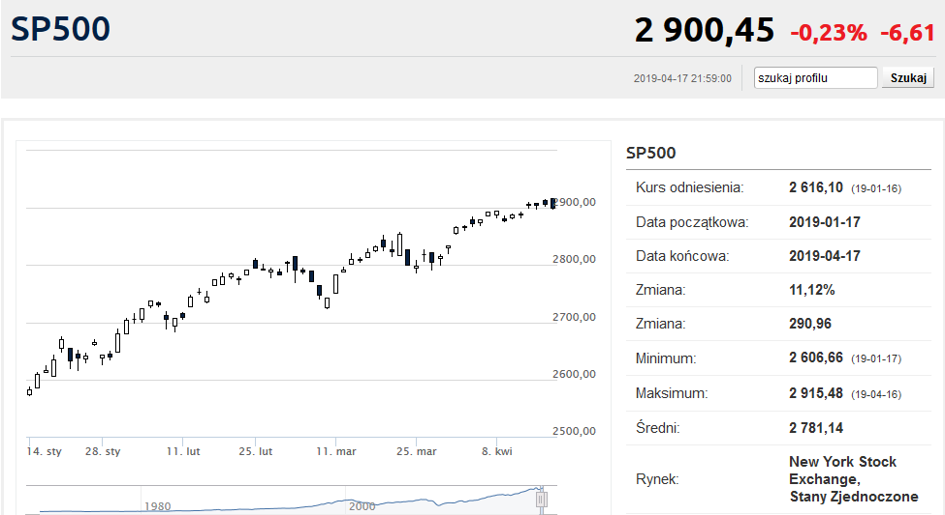Focus the szukaj profilu search field
The image size is (945, 515).
click(x=815, y=78)
